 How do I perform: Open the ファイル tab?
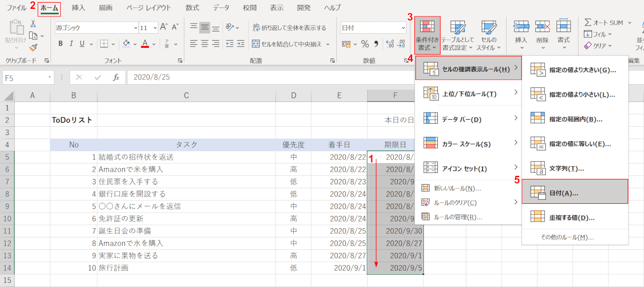click(16, 8)
